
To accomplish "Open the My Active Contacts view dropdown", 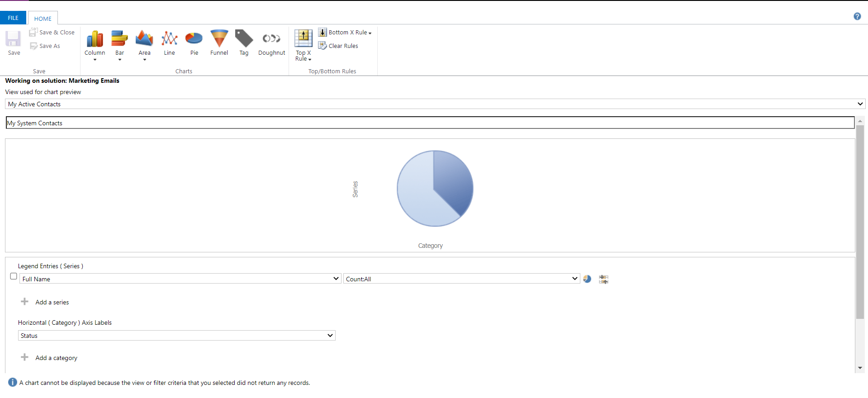I will 435,104.
